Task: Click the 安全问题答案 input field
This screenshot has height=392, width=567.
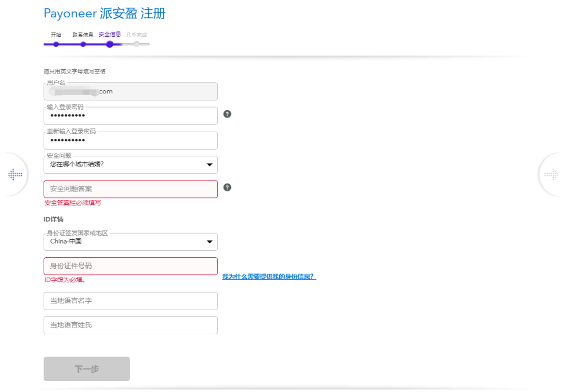Action: point(130,188)
